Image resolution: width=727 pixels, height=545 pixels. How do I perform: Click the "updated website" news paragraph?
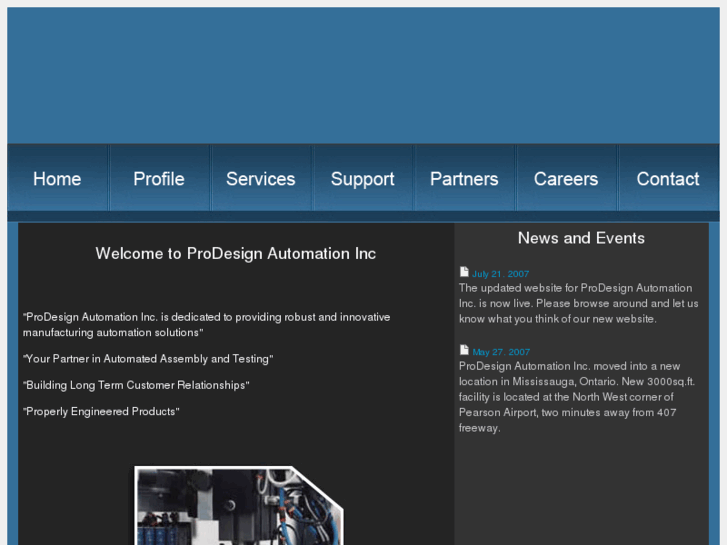tap(579, 303)
